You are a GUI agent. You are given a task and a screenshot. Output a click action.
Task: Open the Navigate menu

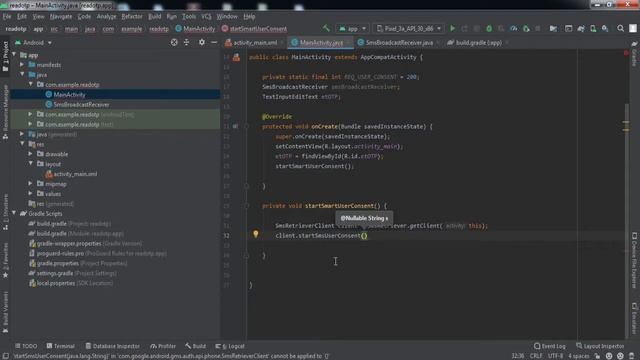(x=61, y=16)
